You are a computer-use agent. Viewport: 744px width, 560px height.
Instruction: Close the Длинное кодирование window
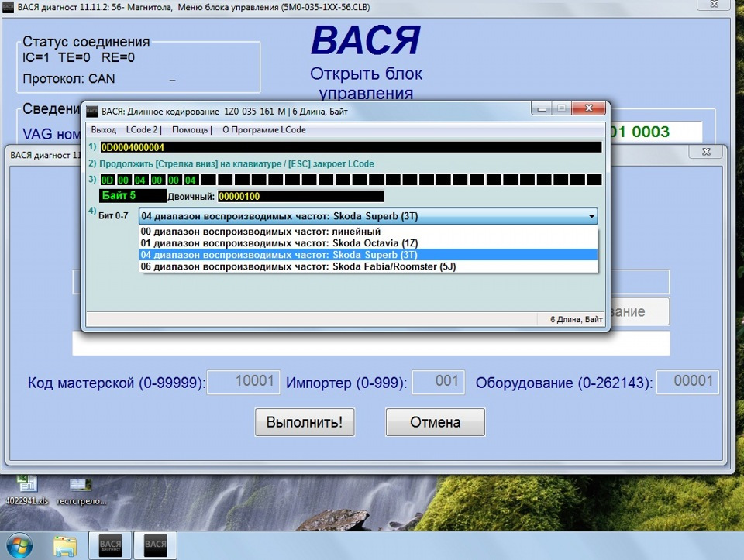click(589, 108)
